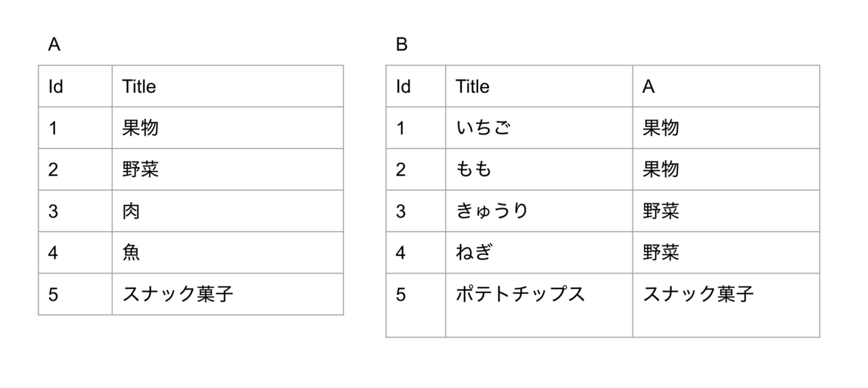Select the いちご cell in table B
Screen dimensions: 868x388
(539, 128)
